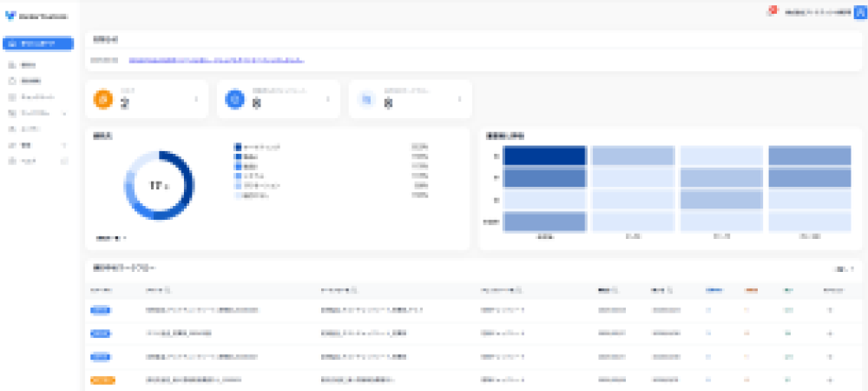Click the first legend item of the donut chart
The height and width of the screenshot is (391, 868).
pos(260,146)
